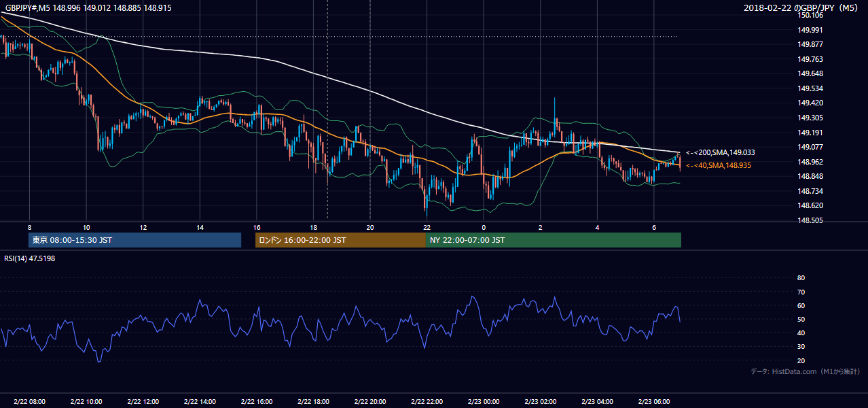Click the 2/22 16:00 time label
868x408 pixels.
tap(256, 402)
